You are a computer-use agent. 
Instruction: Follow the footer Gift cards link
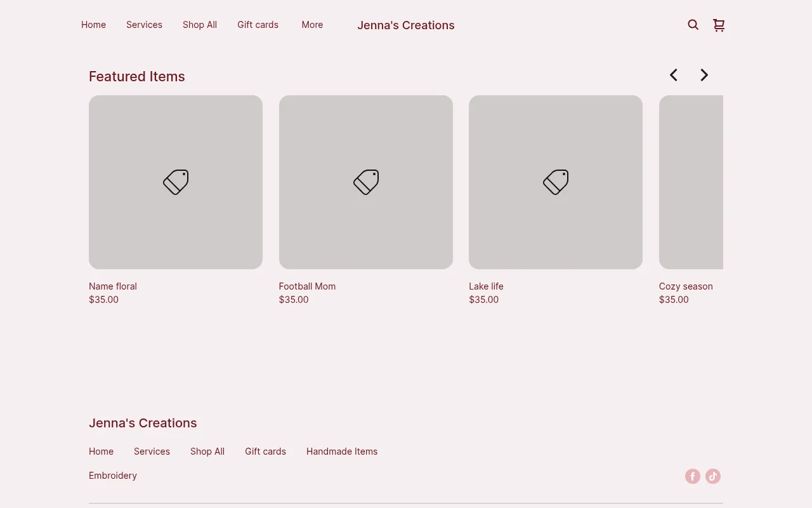tap(265, 451)
